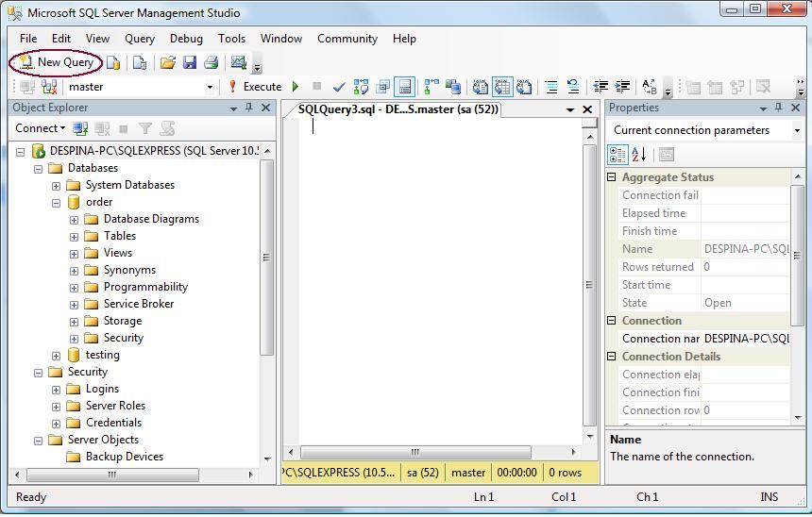Click the green Debug play icon
The image size is (812, 517).
[296, 87]
